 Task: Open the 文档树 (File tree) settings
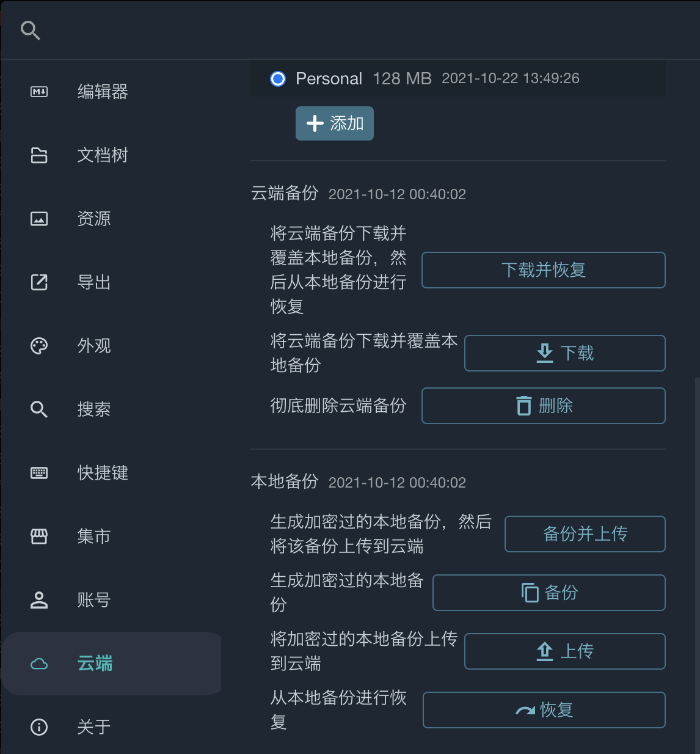point(102,155)
